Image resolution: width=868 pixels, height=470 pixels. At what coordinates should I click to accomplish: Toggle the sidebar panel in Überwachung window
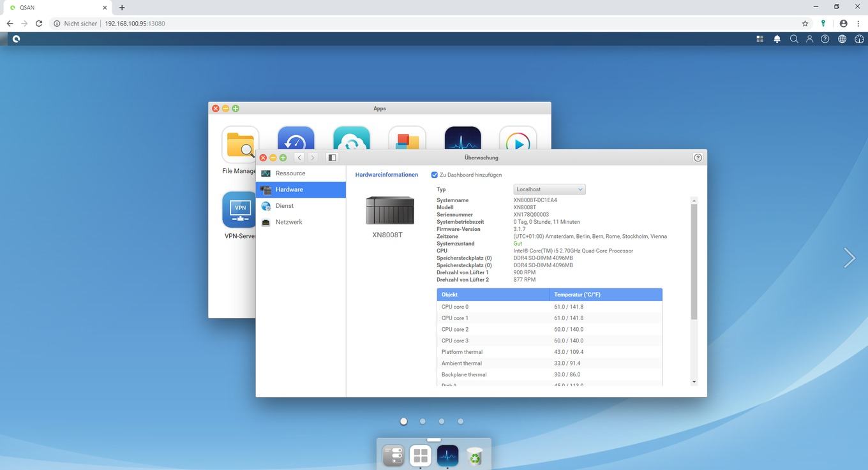click(x=332, y=158)
